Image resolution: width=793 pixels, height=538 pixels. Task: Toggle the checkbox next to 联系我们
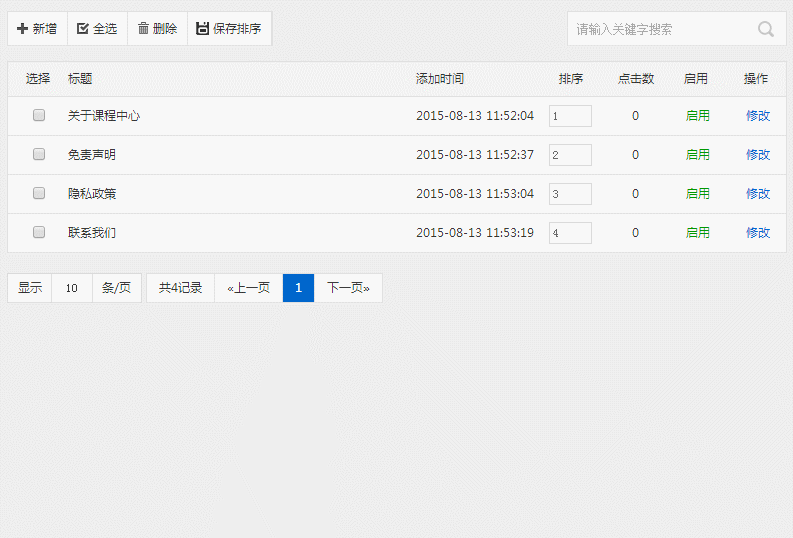tap(39, 232)
